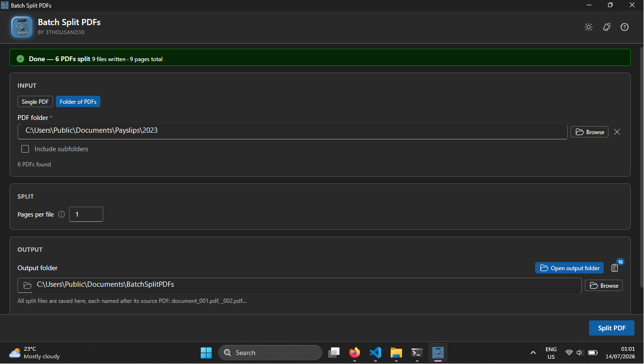Click the folder icon inside Output folder field
The image size is (644, 364).
[27, 285]
